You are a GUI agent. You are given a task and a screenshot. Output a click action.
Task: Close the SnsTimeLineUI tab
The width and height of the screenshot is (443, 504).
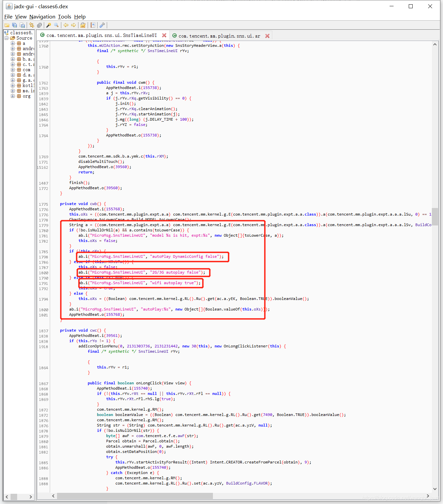(x=164, y=35)
